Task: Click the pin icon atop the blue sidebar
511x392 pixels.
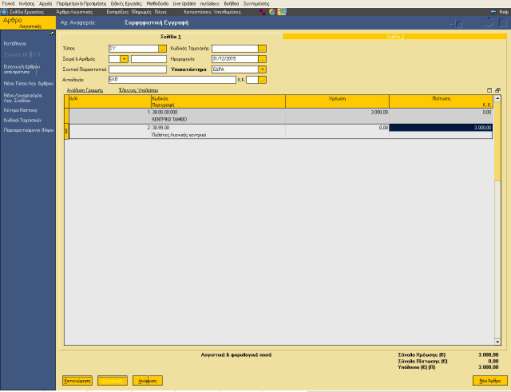Action: tap(52, 34)
